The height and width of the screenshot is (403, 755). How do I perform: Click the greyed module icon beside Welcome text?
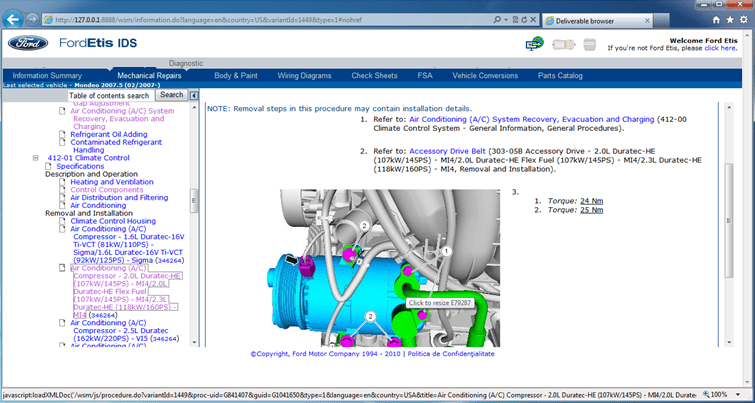point(589,44)
